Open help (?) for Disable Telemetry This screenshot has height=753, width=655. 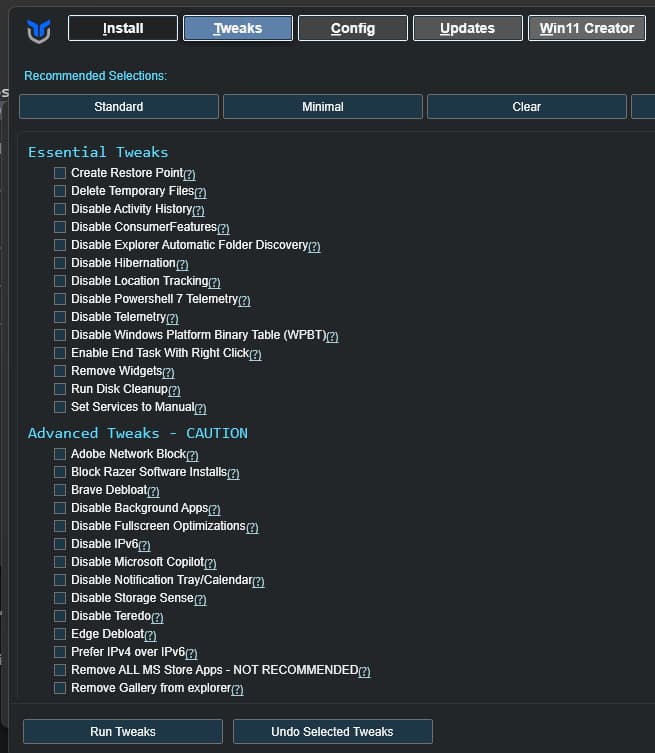[x=172, y=318]
